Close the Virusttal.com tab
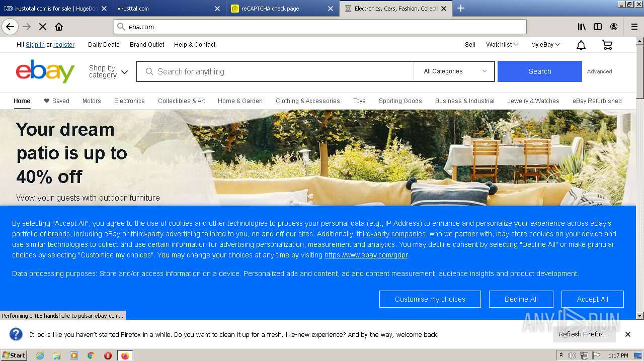 217,9
